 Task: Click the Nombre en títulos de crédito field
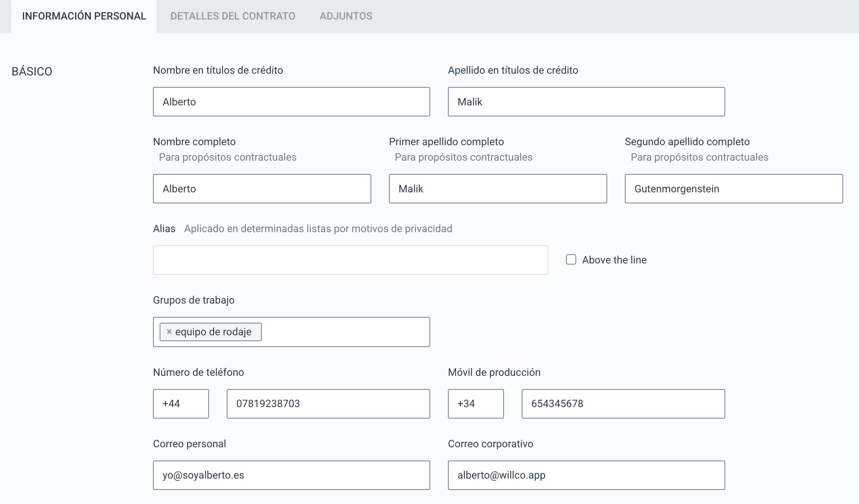pos(291,102)
